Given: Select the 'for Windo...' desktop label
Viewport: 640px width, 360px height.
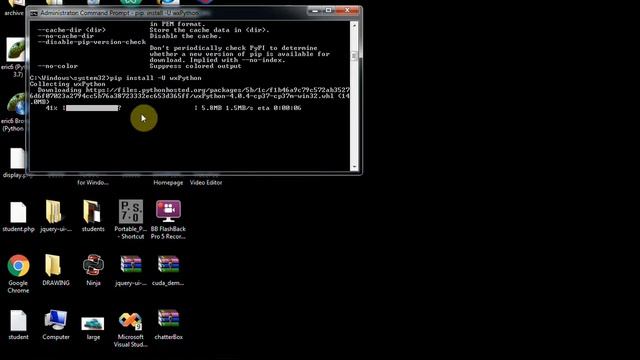Looking at the screenshot, I should pos(93,182).
